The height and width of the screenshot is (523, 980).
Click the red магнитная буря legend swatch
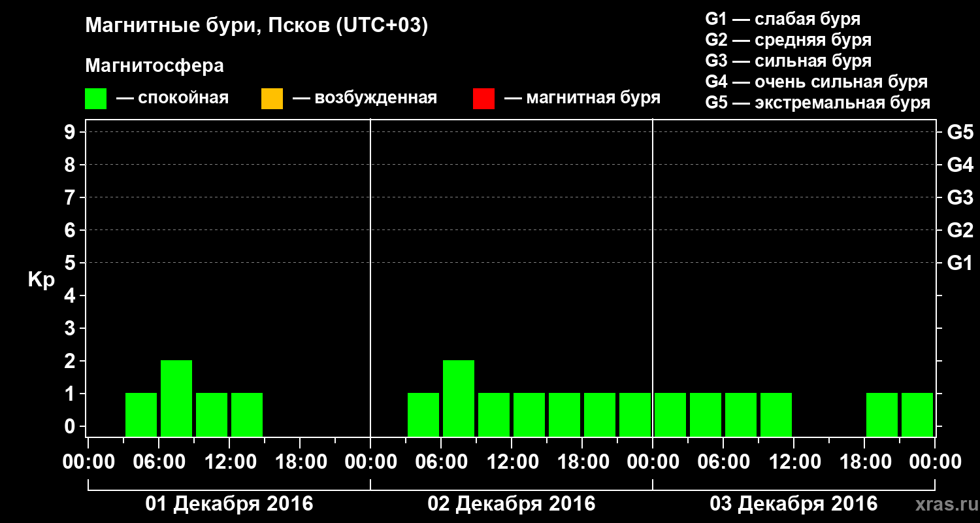pyautogui.click(x=483, y=99)
